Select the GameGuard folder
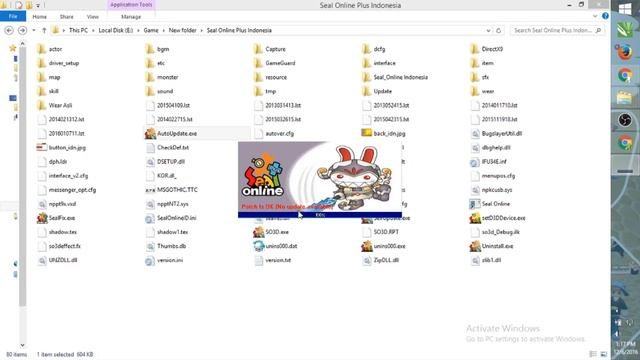 (275, 63)
